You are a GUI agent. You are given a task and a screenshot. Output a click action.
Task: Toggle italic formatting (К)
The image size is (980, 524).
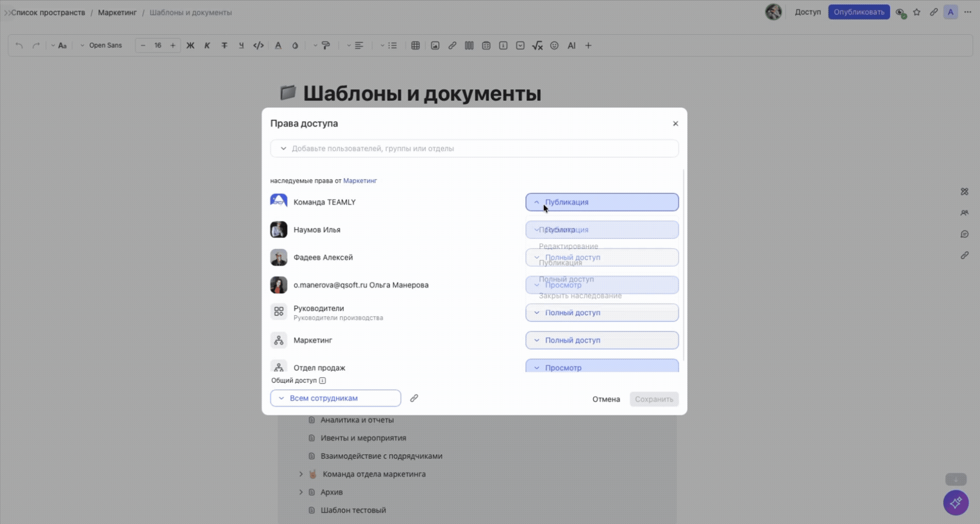pyautogui.click(x=207, y=46)
